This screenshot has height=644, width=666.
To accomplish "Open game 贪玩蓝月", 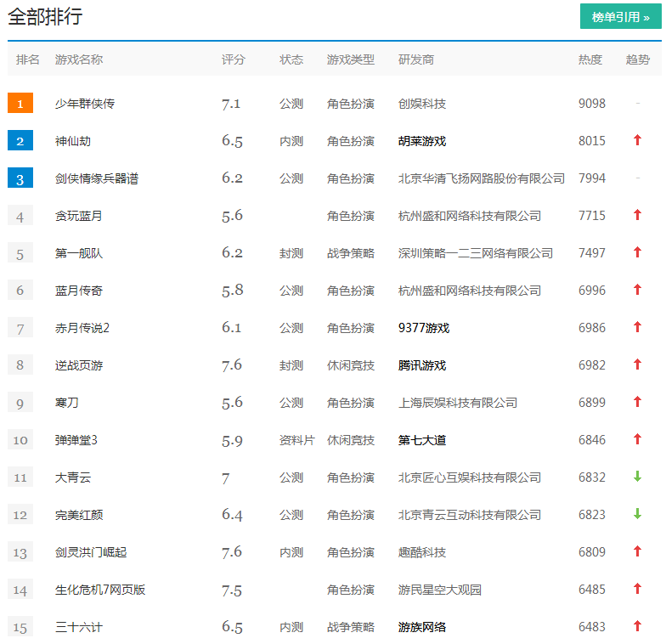I will (x=78, y=216).
